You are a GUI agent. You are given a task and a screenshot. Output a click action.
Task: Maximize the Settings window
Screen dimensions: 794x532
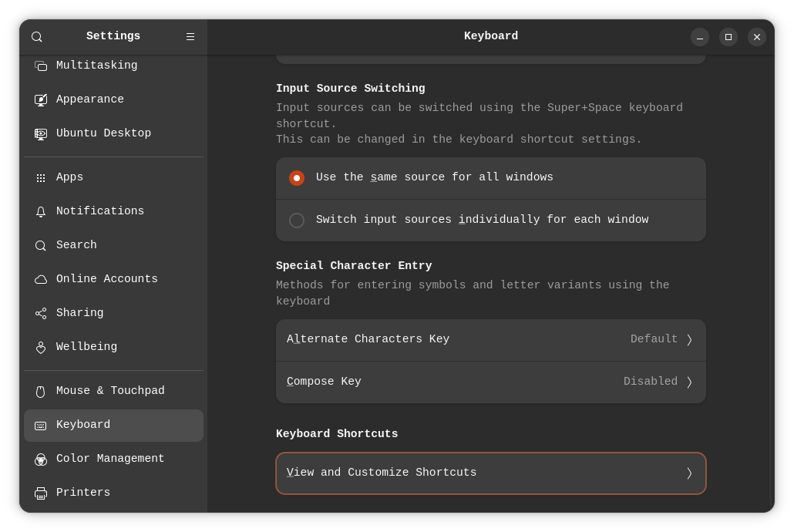[728, 37]
